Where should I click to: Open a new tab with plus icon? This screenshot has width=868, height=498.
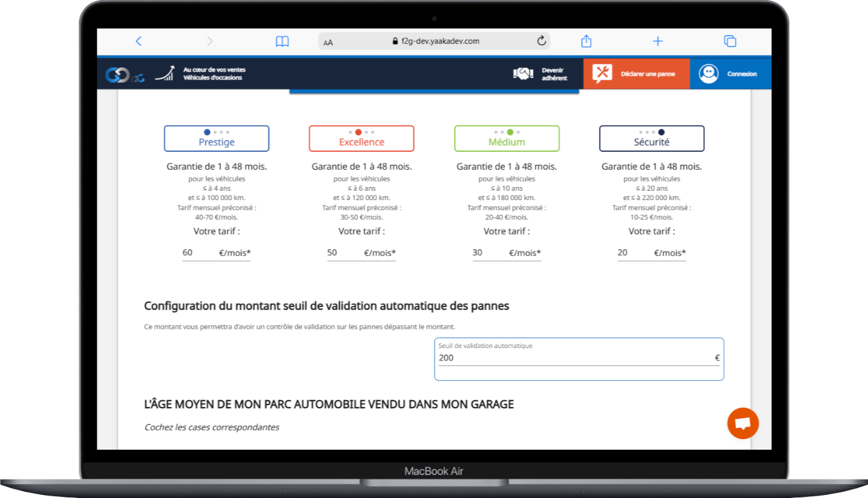(x=658, y=41)
